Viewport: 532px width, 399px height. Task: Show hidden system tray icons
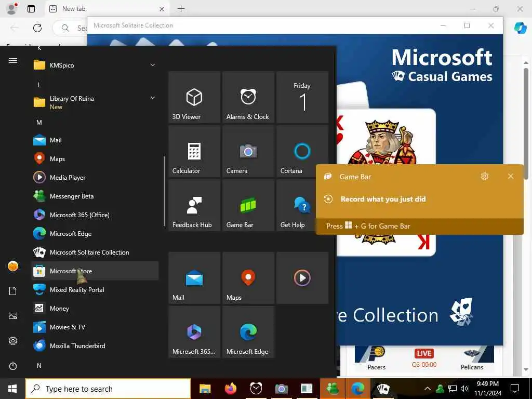click(428, 389)
